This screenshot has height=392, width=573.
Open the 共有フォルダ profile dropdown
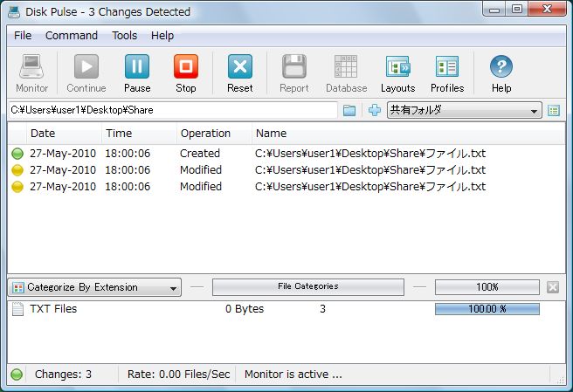click(465, 110)
